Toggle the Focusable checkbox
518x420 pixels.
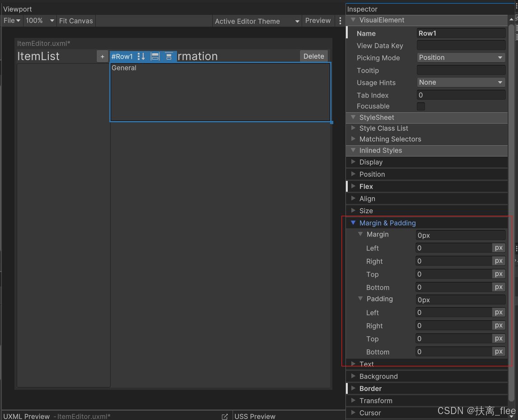(x=420, y=106)
